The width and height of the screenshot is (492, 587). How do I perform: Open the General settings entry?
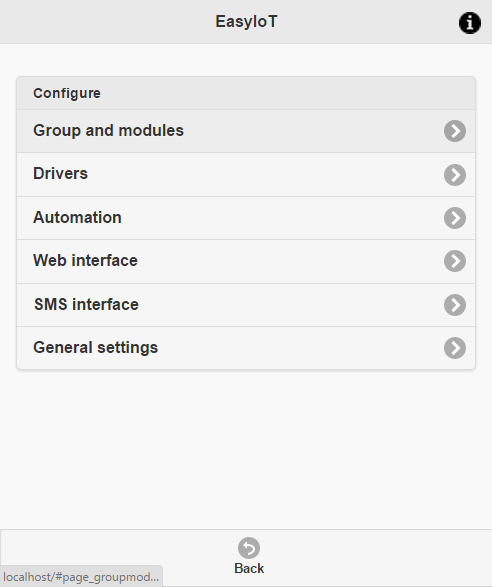[x=246, y=348]
